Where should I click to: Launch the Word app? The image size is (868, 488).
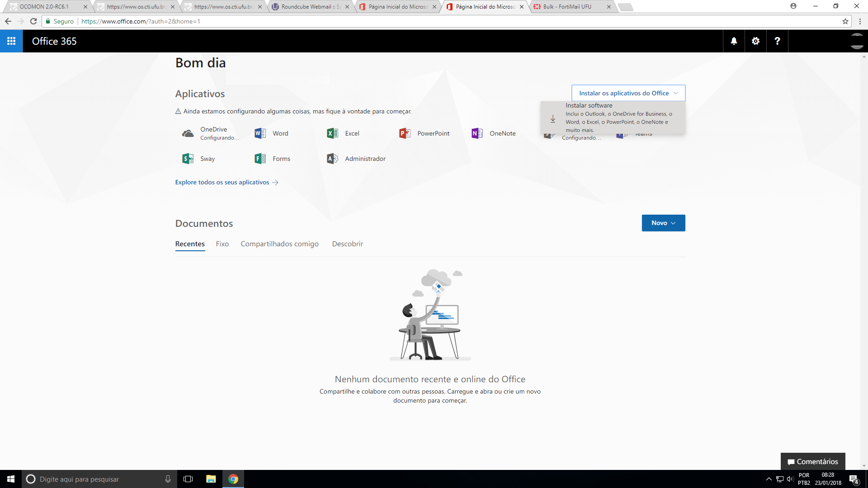[x=271, y=133]
